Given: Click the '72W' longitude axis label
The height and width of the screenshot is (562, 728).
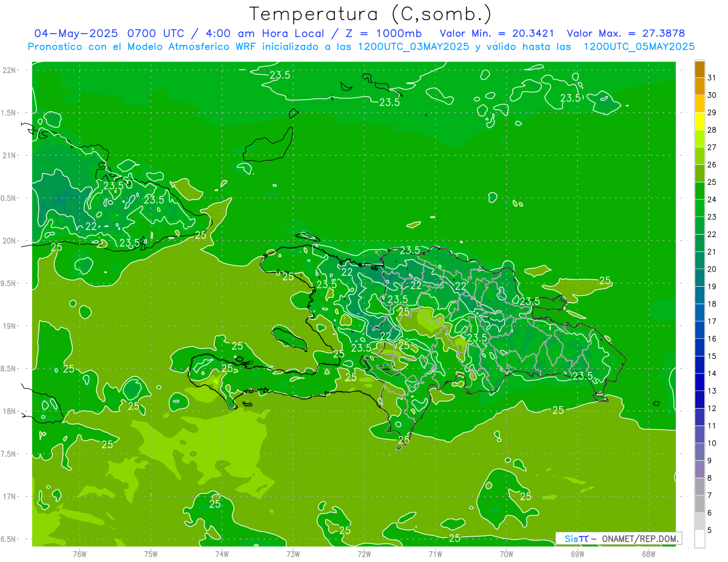Looking at the screenshot, I should click(364, 554).
